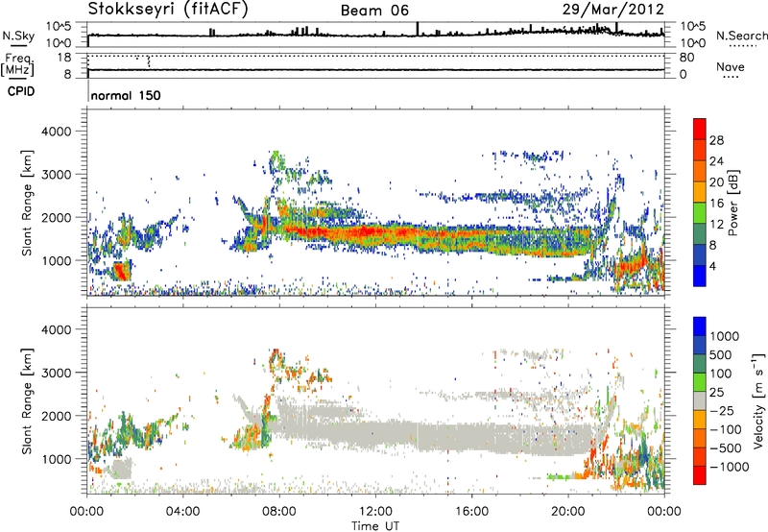Select the 'N.Sky' noise legend label

[x=18, y=36]
